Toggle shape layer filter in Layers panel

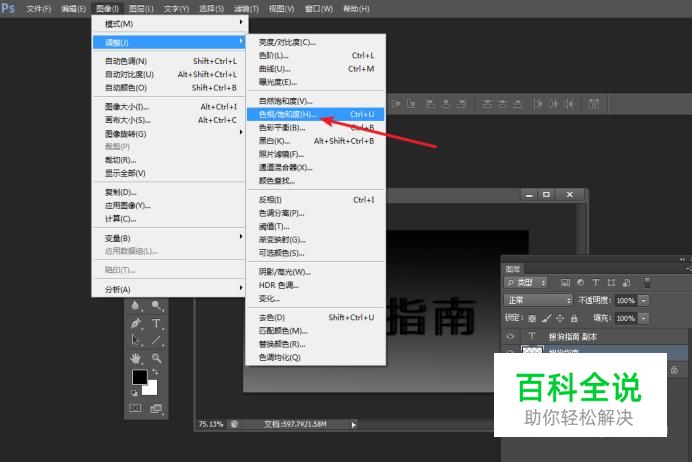[x=611, y=282]
